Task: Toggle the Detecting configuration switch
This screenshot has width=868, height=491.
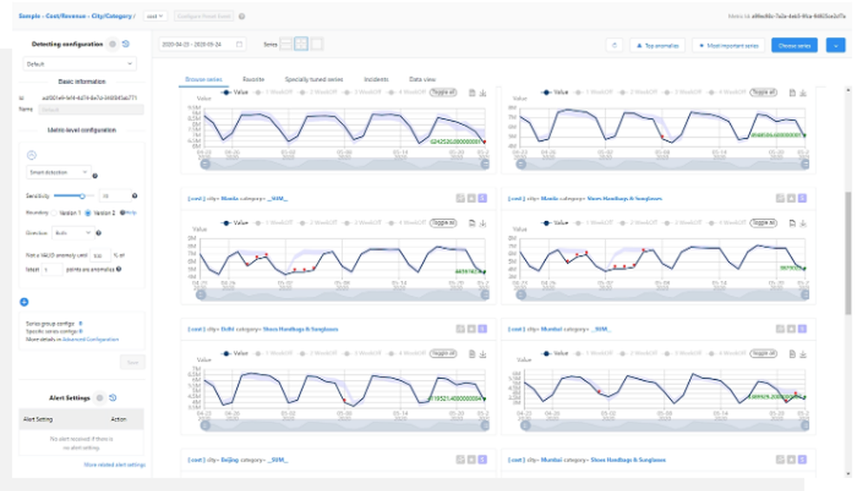Action: [x=112, y=43]
